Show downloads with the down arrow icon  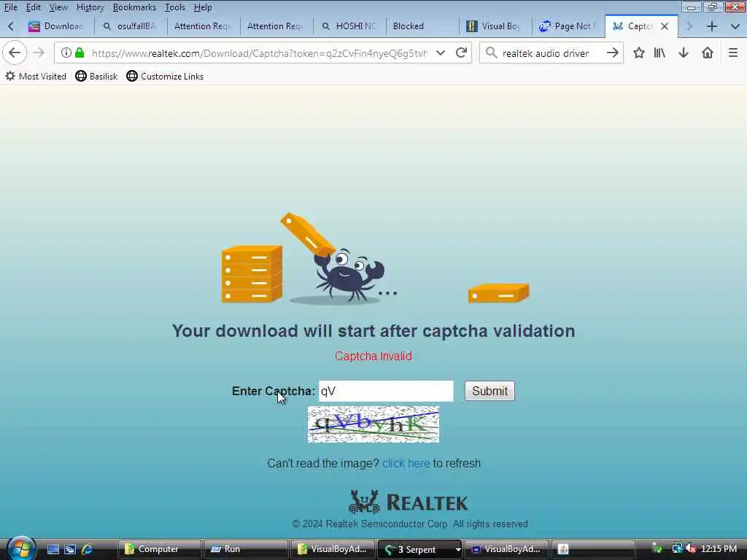pos(683,52)
